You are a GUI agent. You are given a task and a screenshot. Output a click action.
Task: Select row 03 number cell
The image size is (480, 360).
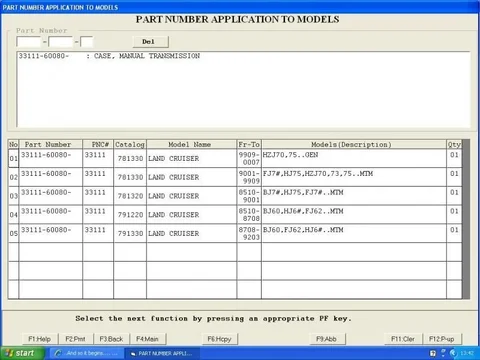13,196
